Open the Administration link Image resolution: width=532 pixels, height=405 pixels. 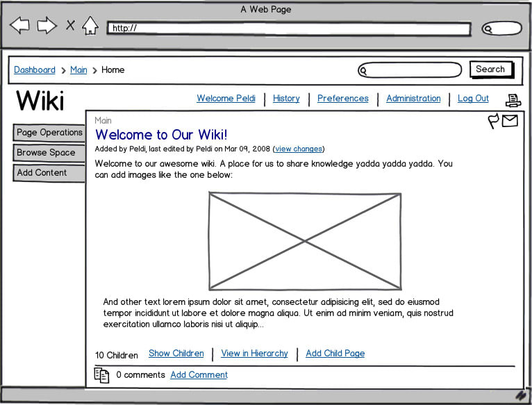(414, 99)
